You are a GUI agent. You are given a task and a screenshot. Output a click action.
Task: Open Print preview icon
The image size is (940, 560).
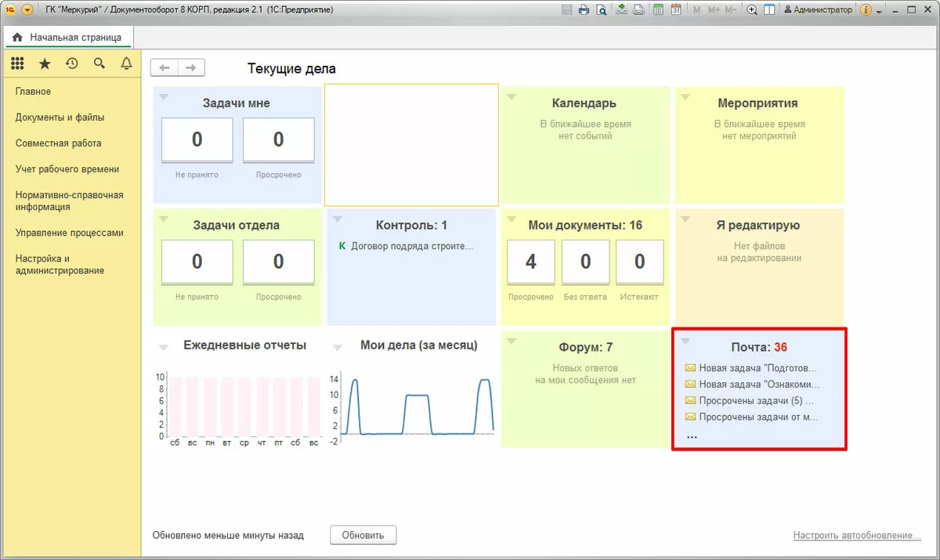click(x=602, y=10)
